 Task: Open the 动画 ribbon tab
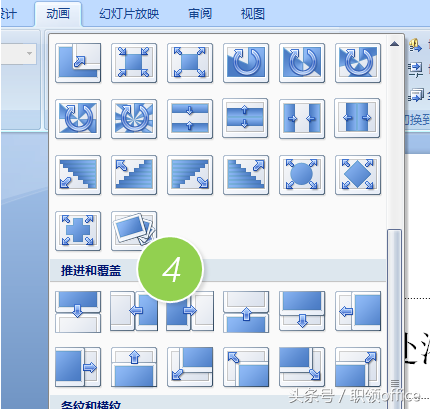coord(58,14)
